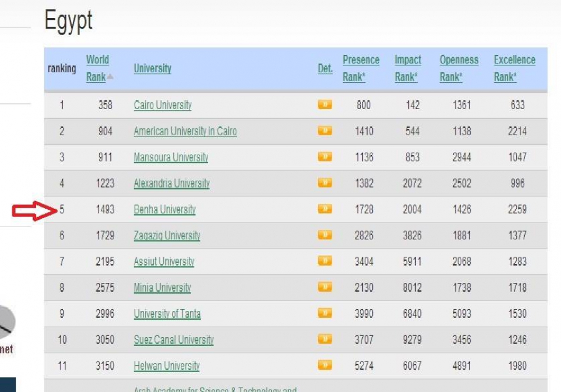Open the Zagazig University link

(167, 236)
